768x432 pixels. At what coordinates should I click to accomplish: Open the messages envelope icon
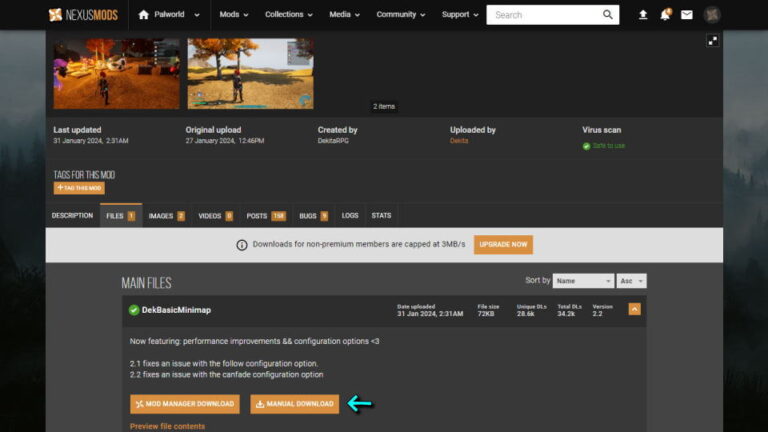(687, 15)
